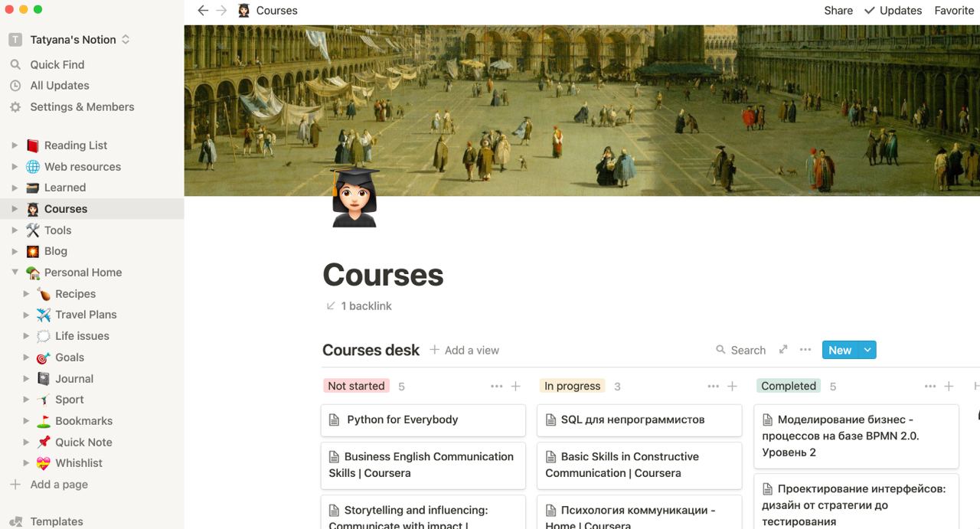Go back with the left arrow icon

[x=203, y=11]
